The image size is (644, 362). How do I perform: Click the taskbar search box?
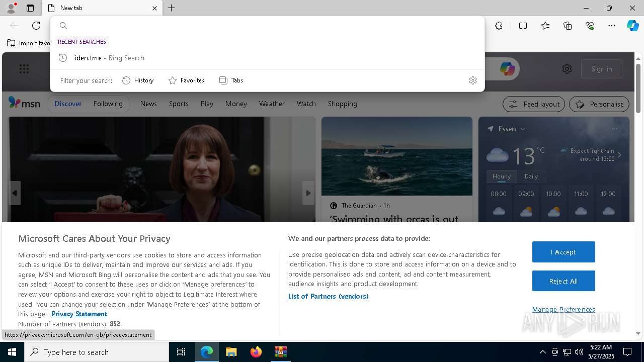tap(97, 352)
